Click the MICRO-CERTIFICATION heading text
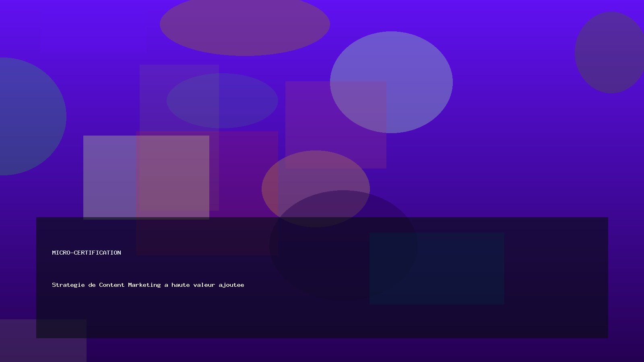This screenshot has height=362, width=644. pyautogui.click(x=87, y=253)
